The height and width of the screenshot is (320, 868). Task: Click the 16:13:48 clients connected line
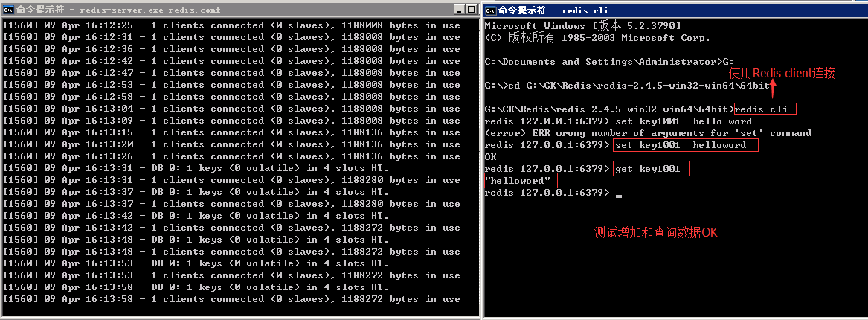[x=231, y=252]
